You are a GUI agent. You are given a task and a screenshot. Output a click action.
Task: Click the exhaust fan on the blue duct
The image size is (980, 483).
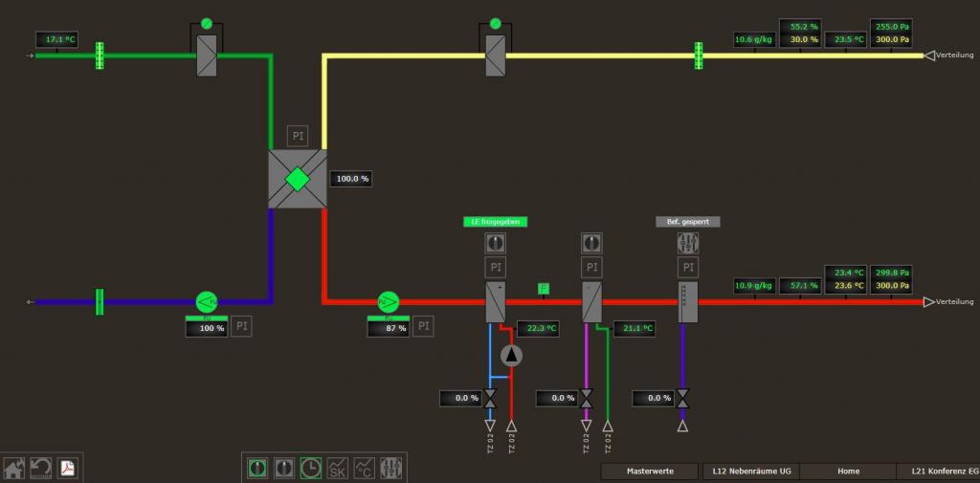pos(207,302)
